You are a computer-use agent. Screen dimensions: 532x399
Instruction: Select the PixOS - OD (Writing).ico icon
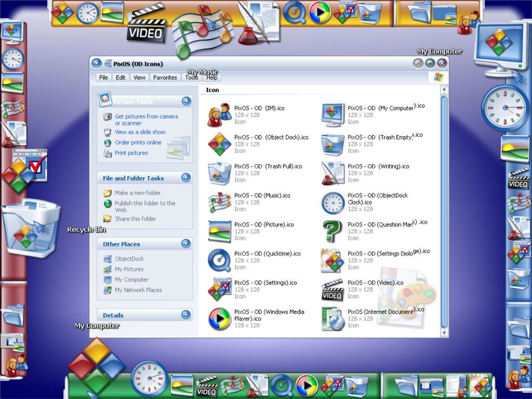coord(333,174)
